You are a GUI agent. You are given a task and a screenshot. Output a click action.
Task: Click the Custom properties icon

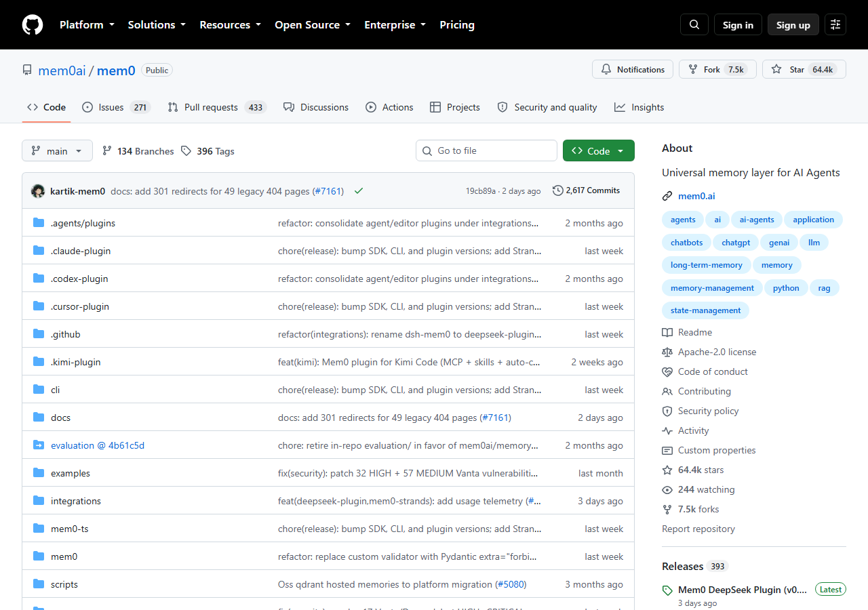(x=667, y=450)
